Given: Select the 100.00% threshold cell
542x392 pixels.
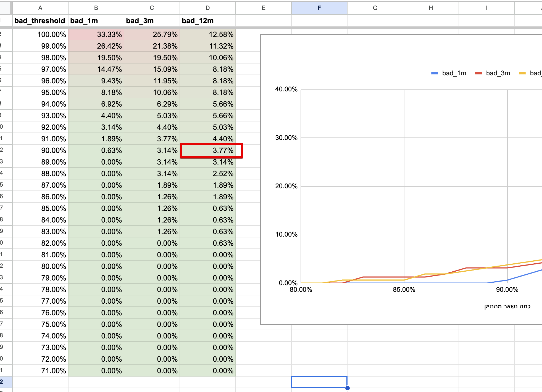Looking at the screenshot, I should click(40, 35).
